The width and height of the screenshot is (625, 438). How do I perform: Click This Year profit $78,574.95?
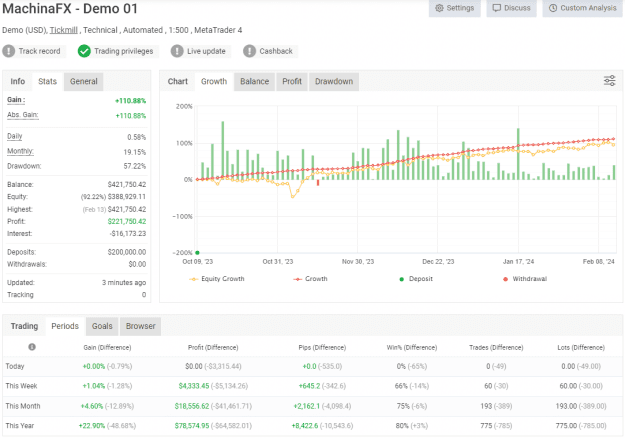tap(192, 426)
